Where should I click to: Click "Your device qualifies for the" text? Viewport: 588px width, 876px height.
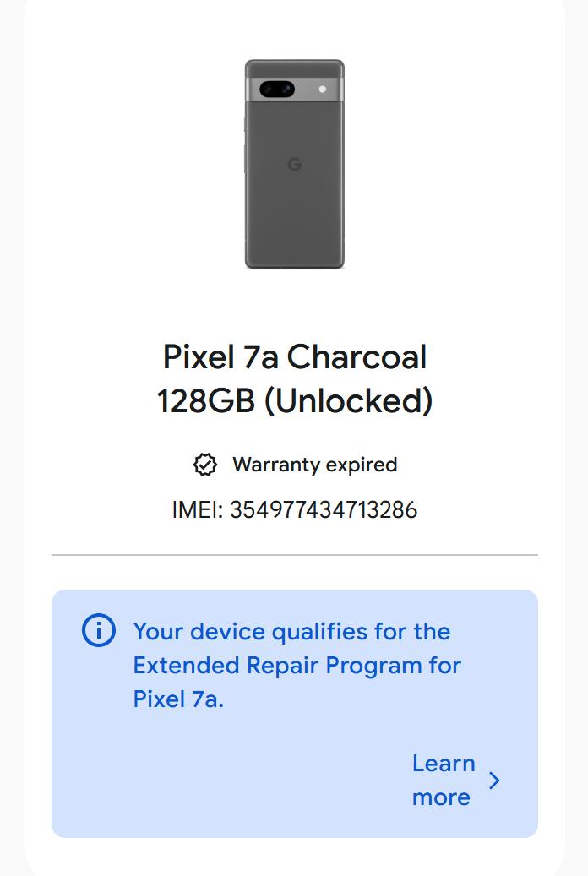coord(291,632)
